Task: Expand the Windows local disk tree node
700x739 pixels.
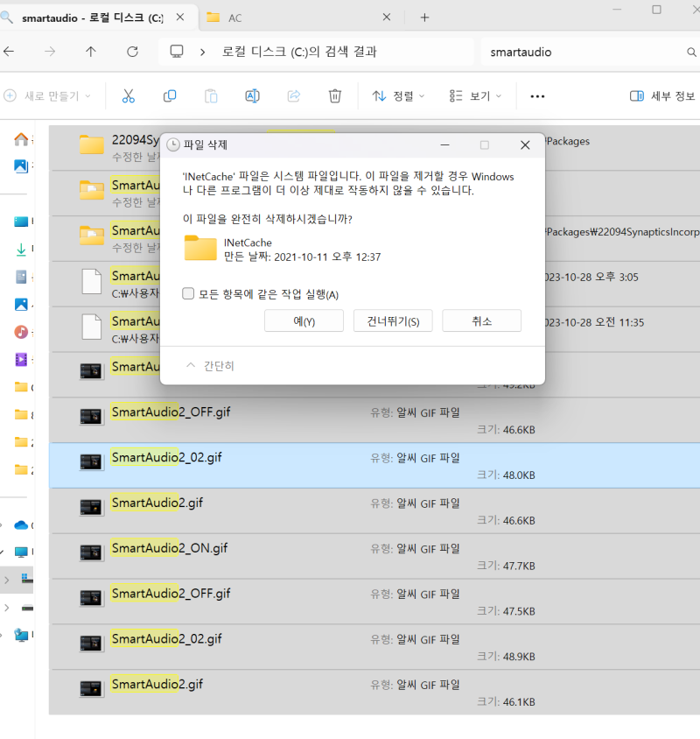Action: pyautogui.click(x=7, y=581)
